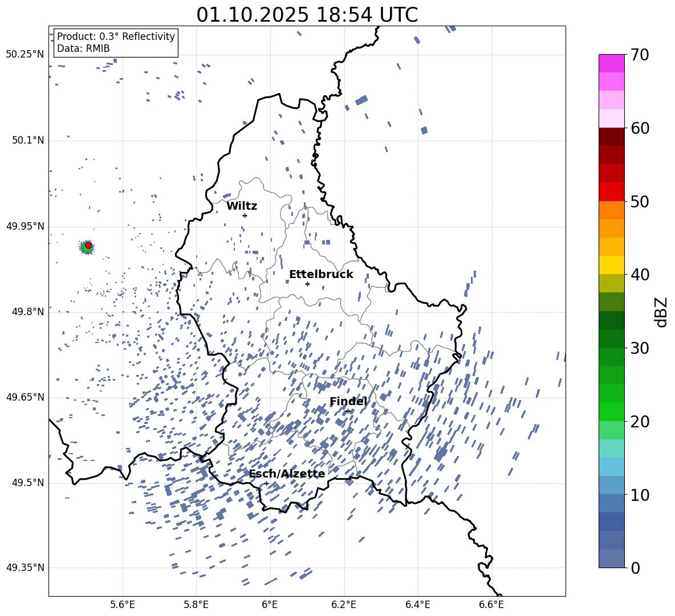
Task: Click the 49.35°N latitude tick label
Action: pyautogui.click(x=25, y=568)
